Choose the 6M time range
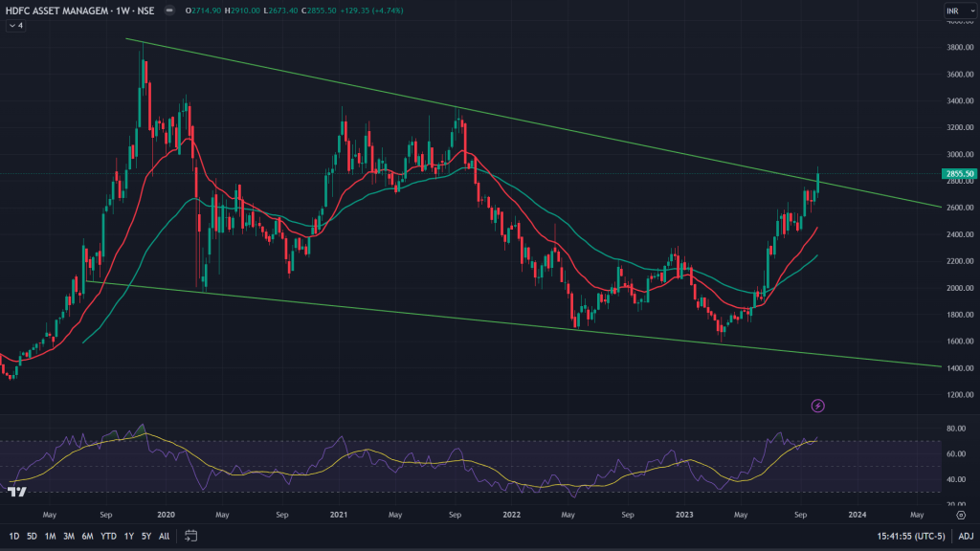This screenshot has height=551, width=980. 87,537
